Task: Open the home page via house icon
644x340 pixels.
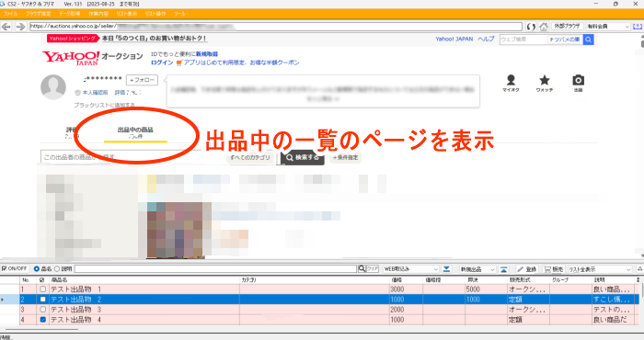Action: 544,27
